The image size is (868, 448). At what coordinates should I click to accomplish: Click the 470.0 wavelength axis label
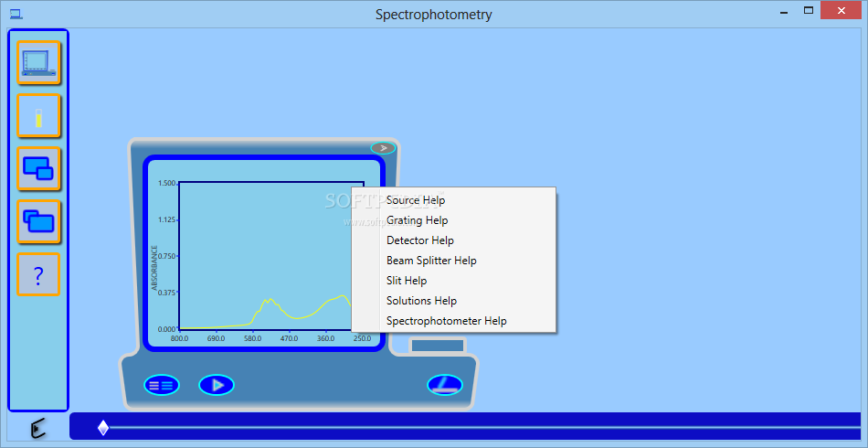(289, 338)
